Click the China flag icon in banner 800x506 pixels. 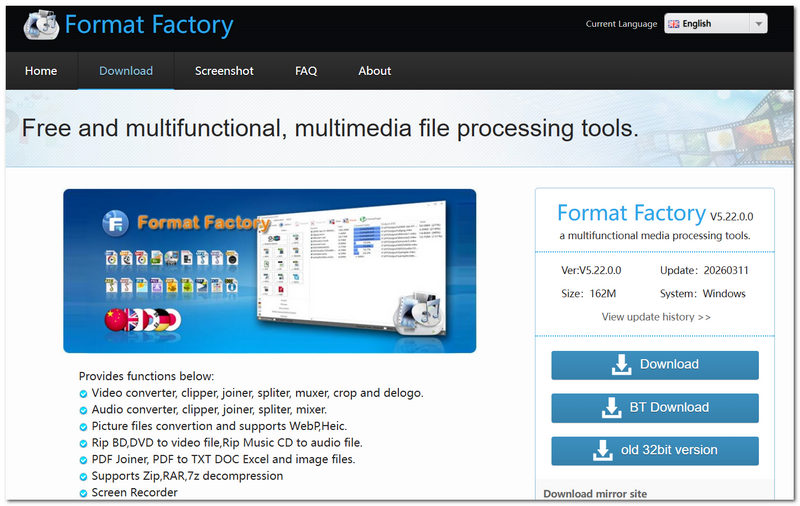115,320
